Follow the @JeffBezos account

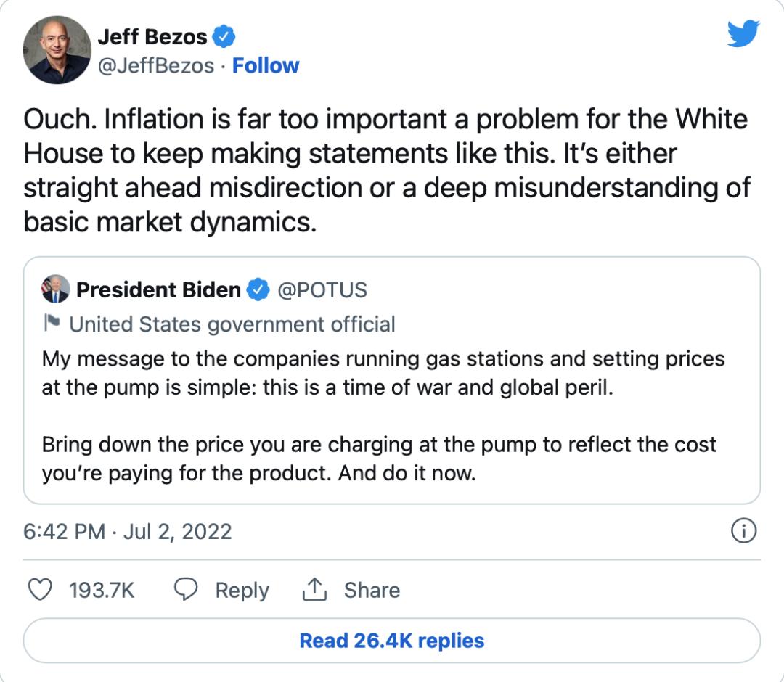click(x=266, y=65)
